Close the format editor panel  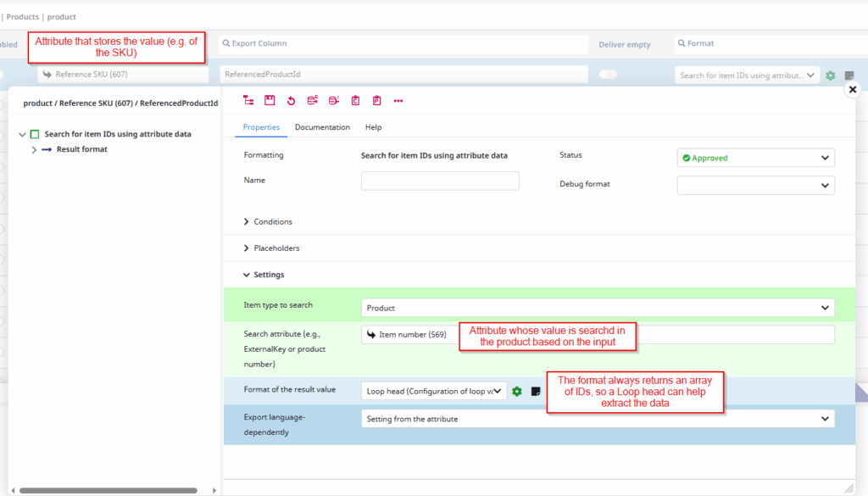coord(852,88)
